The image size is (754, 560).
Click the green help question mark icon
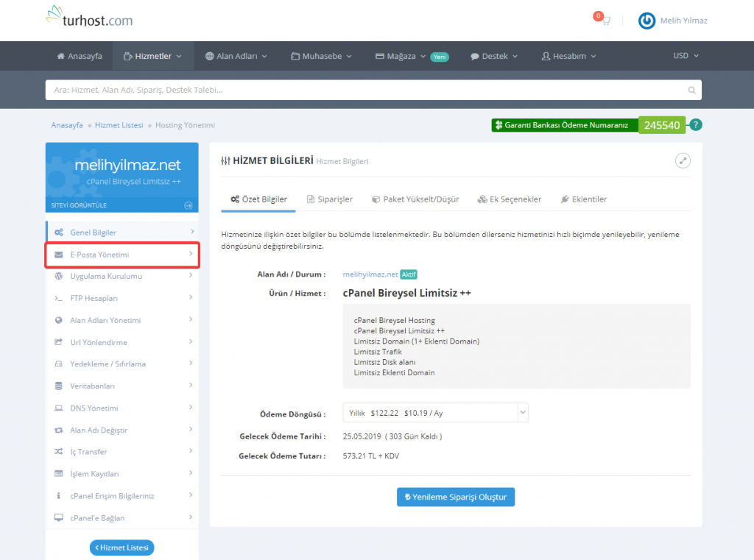coord(696,125)
